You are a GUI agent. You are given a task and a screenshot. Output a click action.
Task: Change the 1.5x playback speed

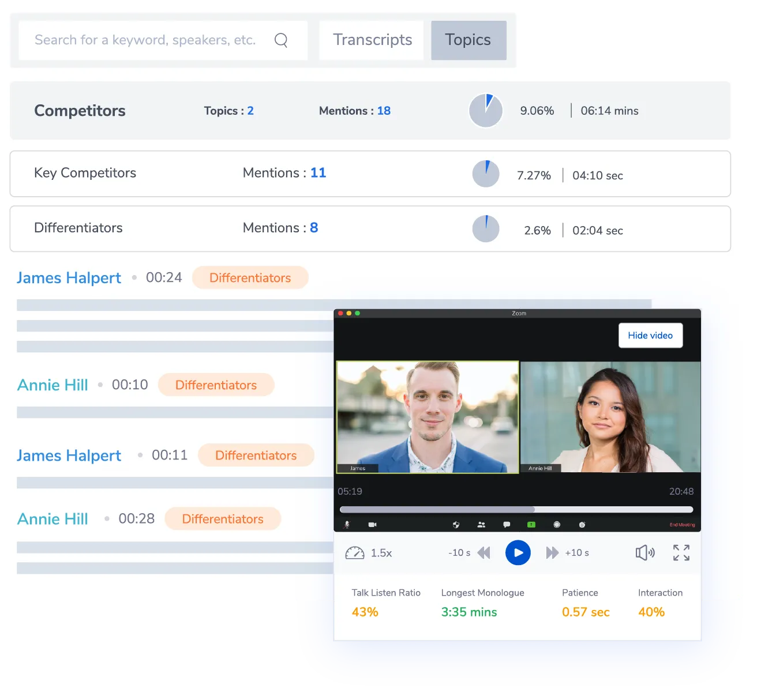point(381,553)
